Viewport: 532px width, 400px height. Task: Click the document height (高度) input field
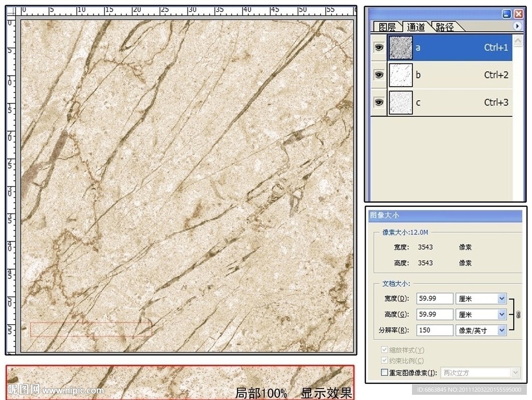click(434, 314)
